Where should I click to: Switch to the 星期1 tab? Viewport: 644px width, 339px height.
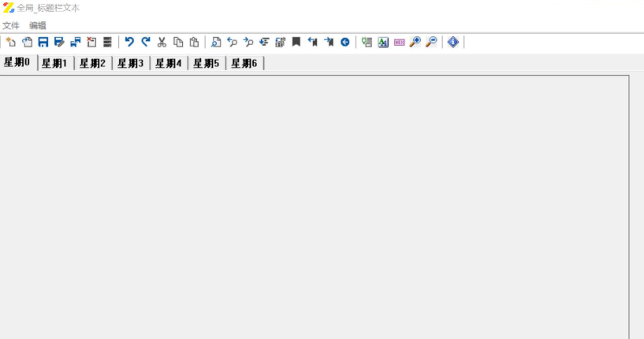coord(54,63)
